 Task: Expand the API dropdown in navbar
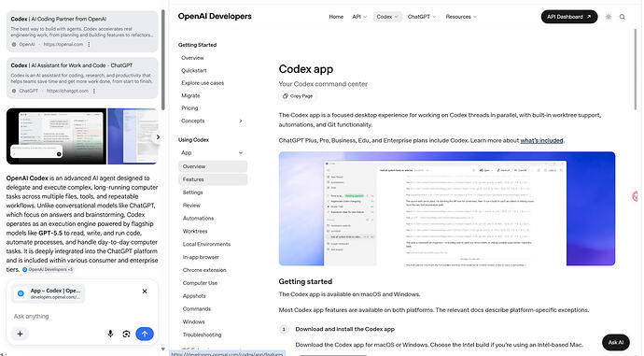pos(359,17)
